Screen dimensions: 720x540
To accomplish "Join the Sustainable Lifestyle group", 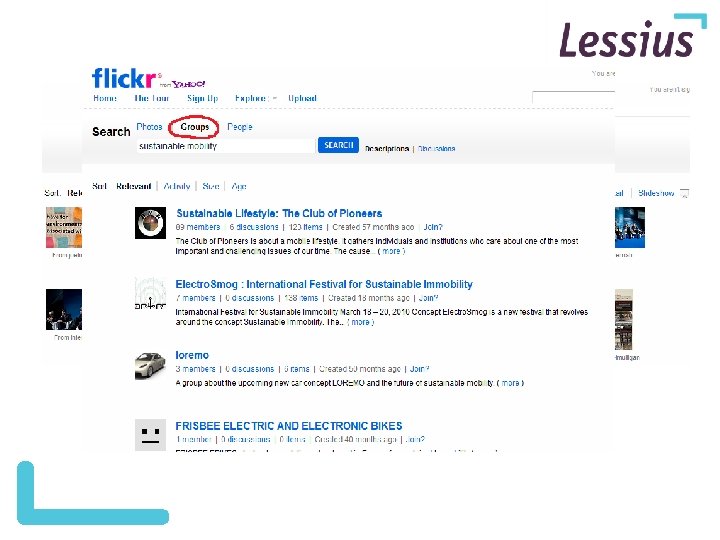I will pyautogui.click(x=433, y=227).
